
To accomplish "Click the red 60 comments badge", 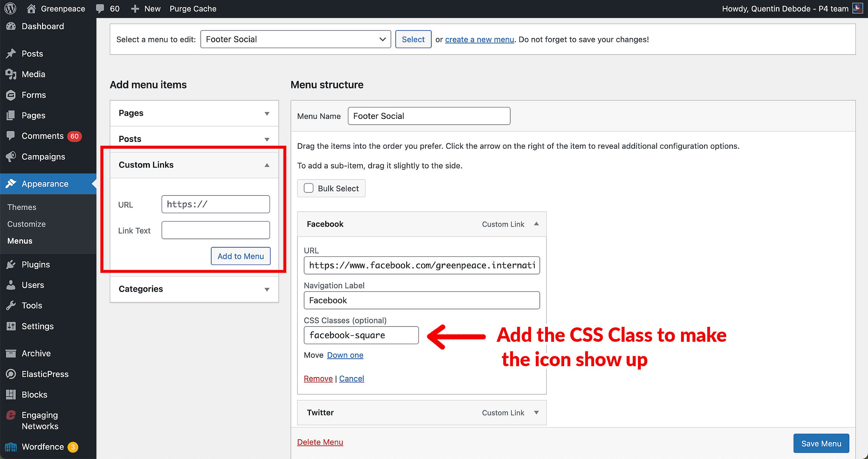I will [75, 136].
